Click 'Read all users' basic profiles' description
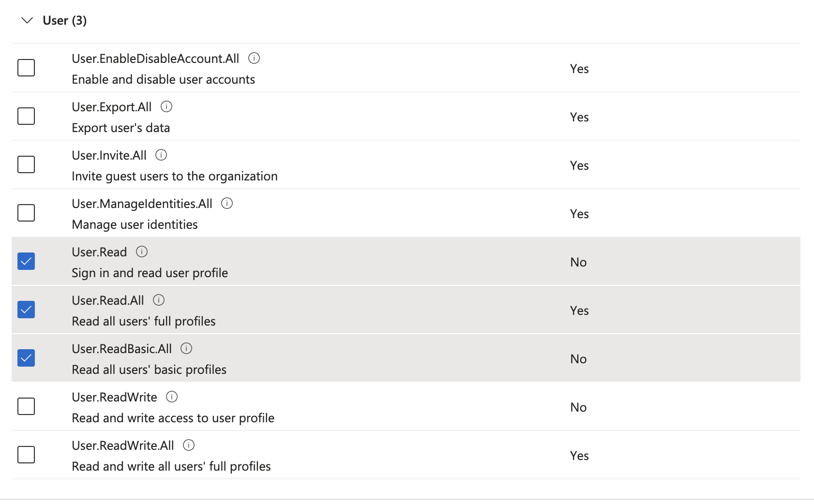Image resolution: width=814 pixels, height=504 pixels. pos(149,370)
